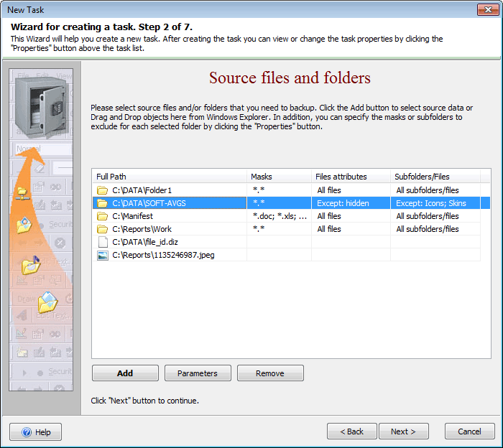Click the folder icon of C:\DATA\SOFT-AVGS
The image size is (503, 448).
102,203
